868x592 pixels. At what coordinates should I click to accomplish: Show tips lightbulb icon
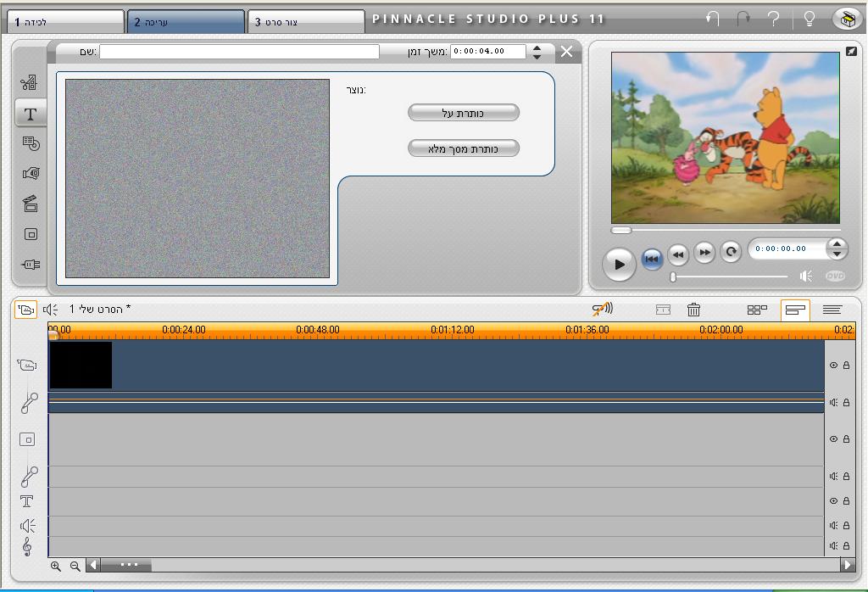[809, 19]
